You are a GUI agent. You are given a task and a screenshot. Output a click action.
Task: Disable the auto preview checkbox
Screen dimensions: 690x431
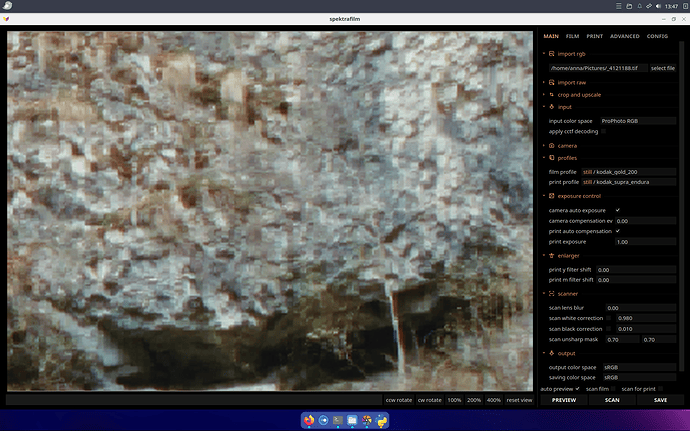(577, 388)
